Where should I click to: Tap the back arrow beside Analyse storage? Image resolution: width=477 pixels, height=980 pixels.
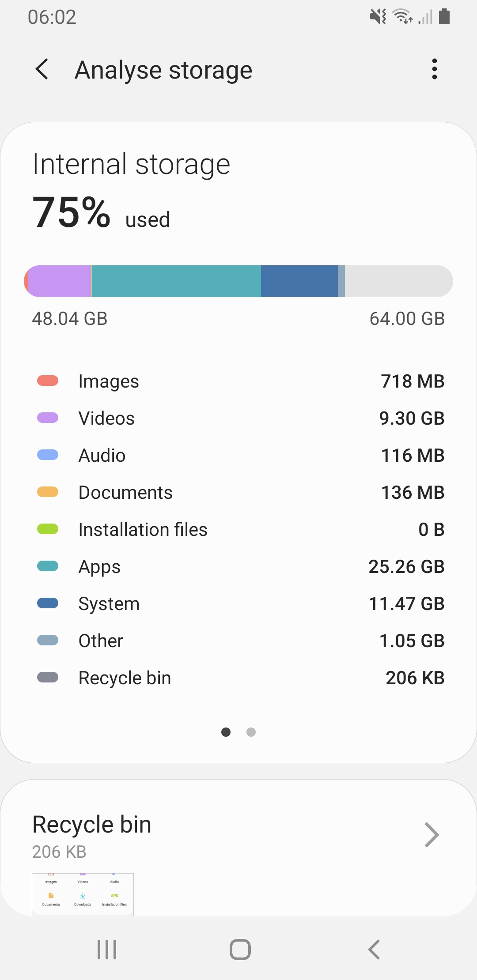[x=42, y=70]
